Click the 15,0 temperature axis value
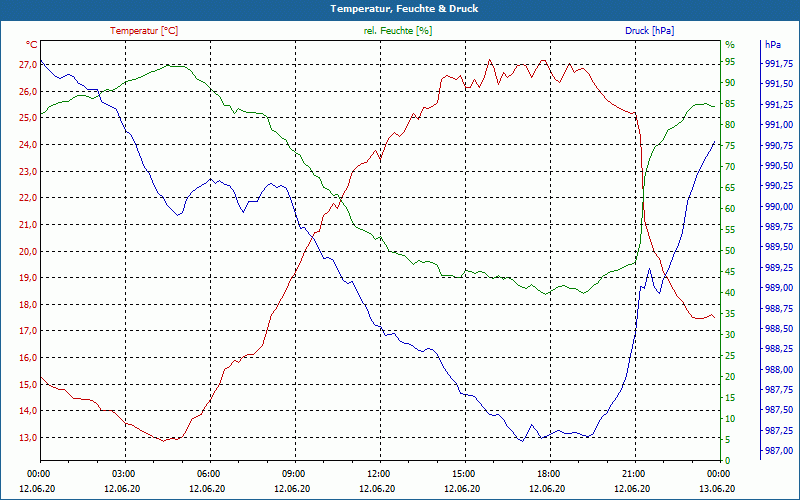The width and height of the screenshot is (800, 500). (28, 385)
